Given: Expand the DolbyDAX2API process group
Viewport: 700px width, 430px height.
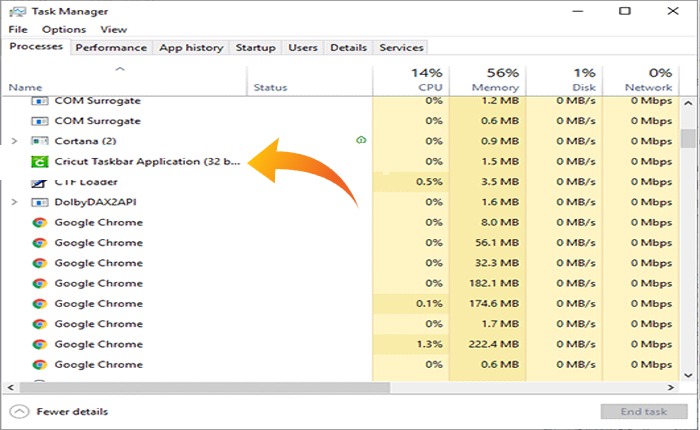Looking at the screenshot, I should pyautogui.click(x=14, y=202).
